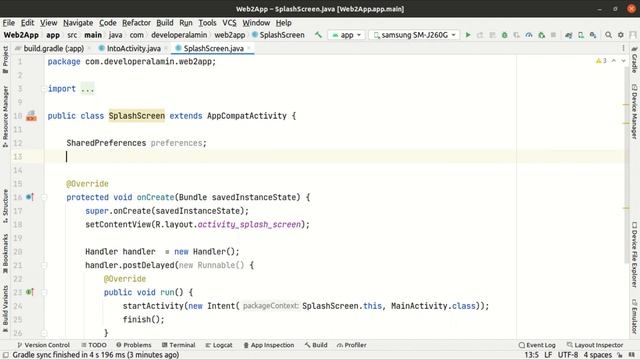The height and width of the screenshot is (360, 640).
Task: Open editor tabs options menu (three dots)
Action: tap(623, 48)
